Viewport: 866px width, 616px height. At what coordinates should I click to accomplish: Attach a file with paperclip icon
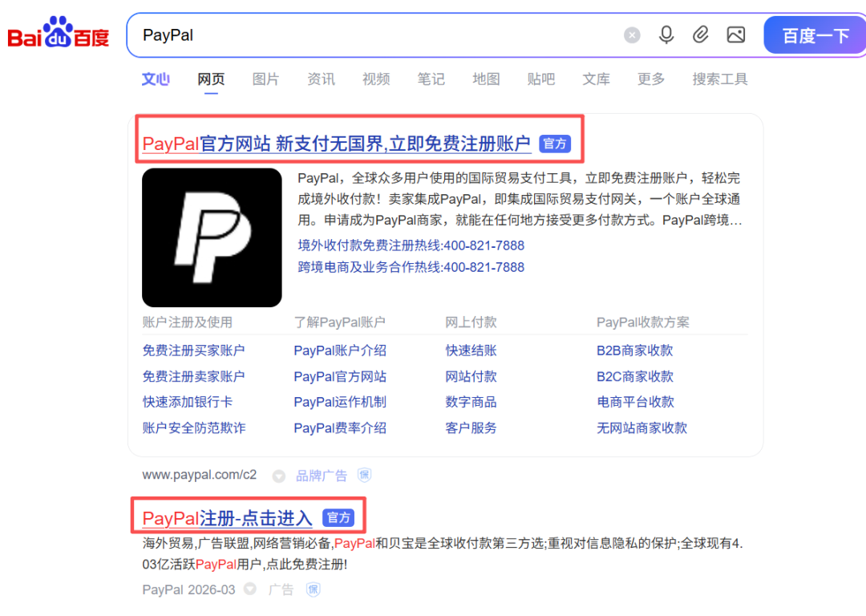(x=700, y=34)
